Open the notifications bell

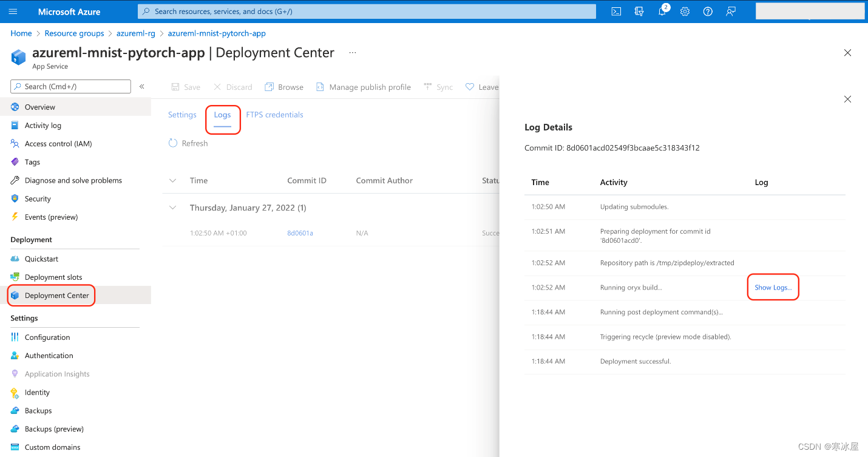pos(662,12)
